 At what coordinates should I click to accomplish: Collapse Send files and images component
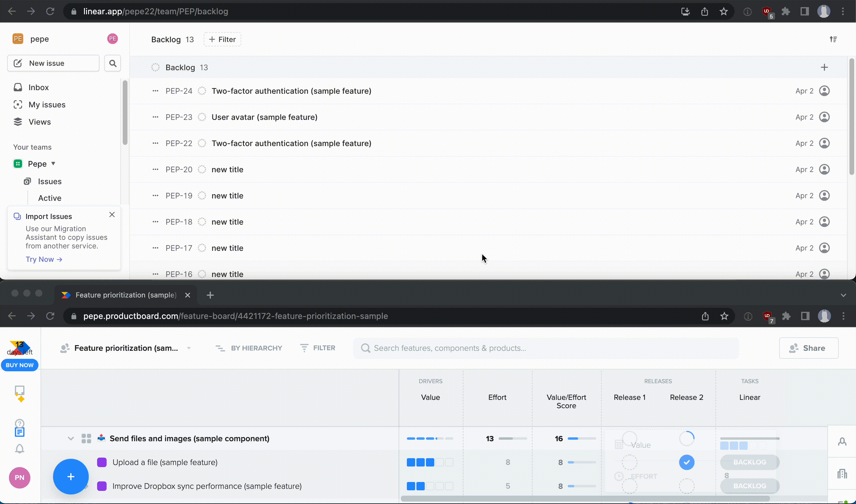coord(71,439)
